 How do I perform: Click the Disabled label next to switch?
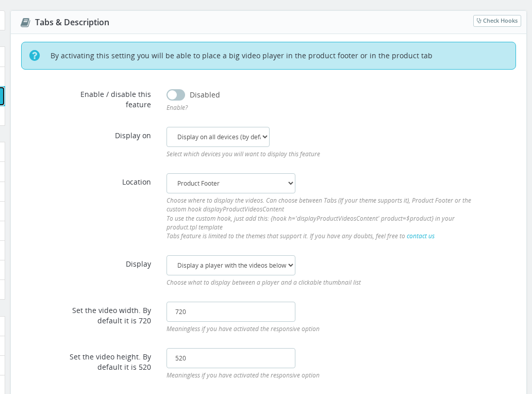[205, 95]
